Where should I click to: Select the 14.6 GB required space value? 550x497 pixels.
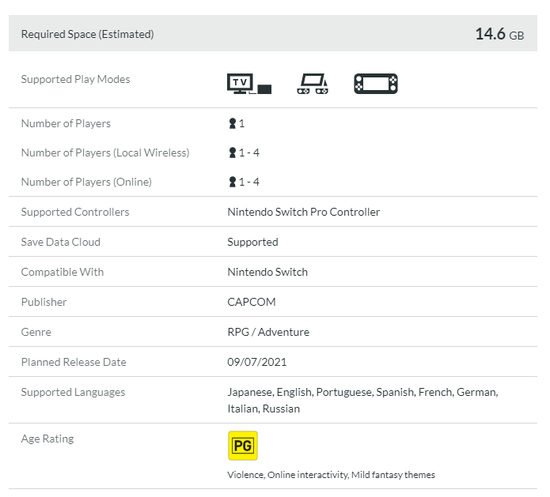tap(499, 34)
